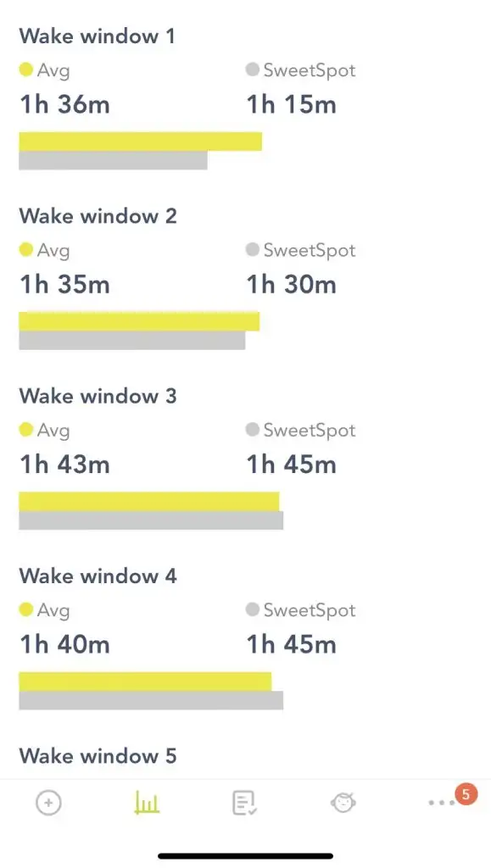Open the three-dots more menu

tap(442, 803)
